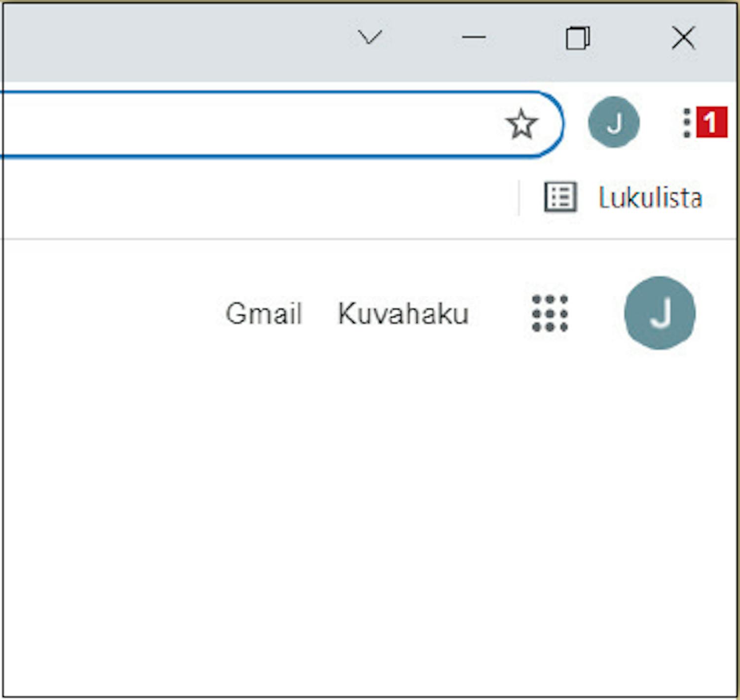
Task: Open the Chrome profile J avatar in toolbar
Action: coord(614,122)
